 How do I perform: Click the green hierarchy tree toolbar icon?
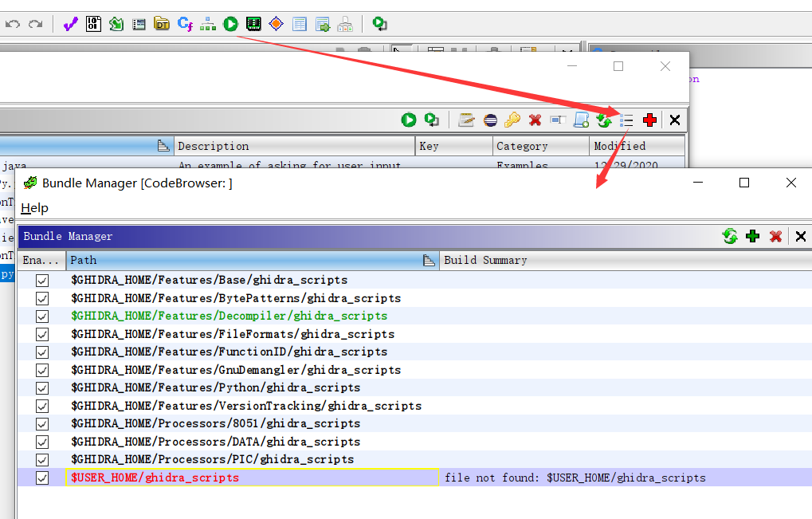(208, 24)
